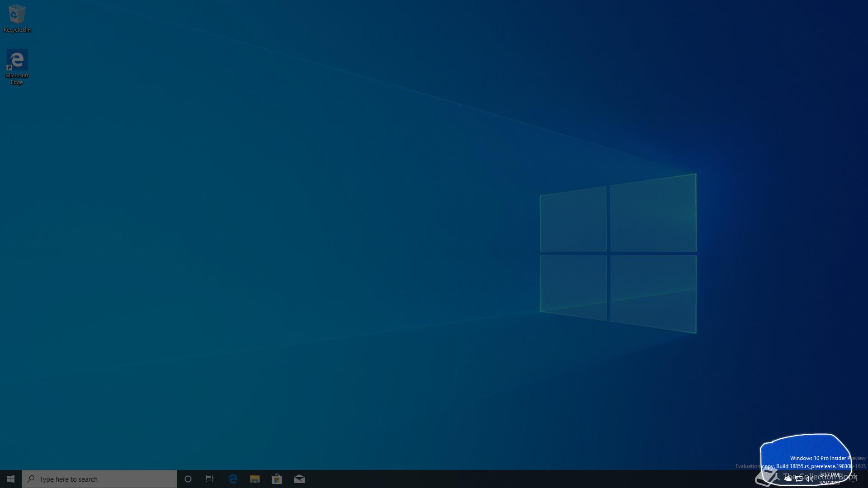
Task: Open network status tray icon
Action: coord(799,479)
